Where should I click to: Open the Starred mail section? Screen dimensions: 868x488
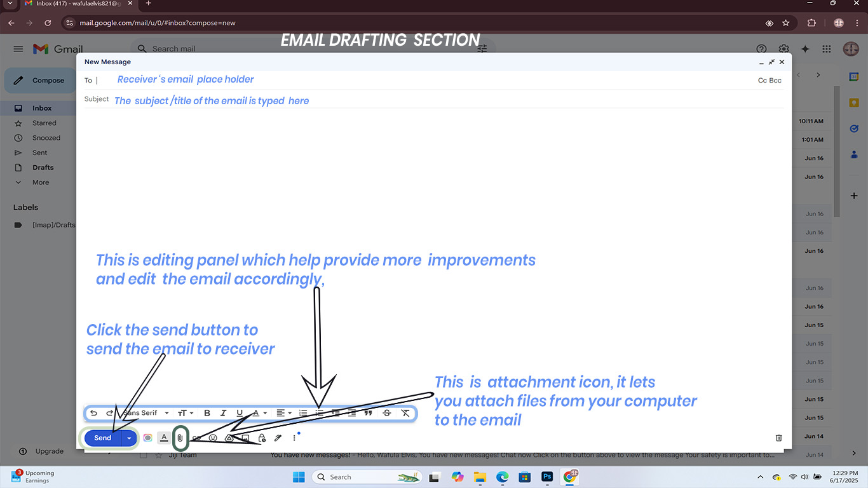[44, 123]
